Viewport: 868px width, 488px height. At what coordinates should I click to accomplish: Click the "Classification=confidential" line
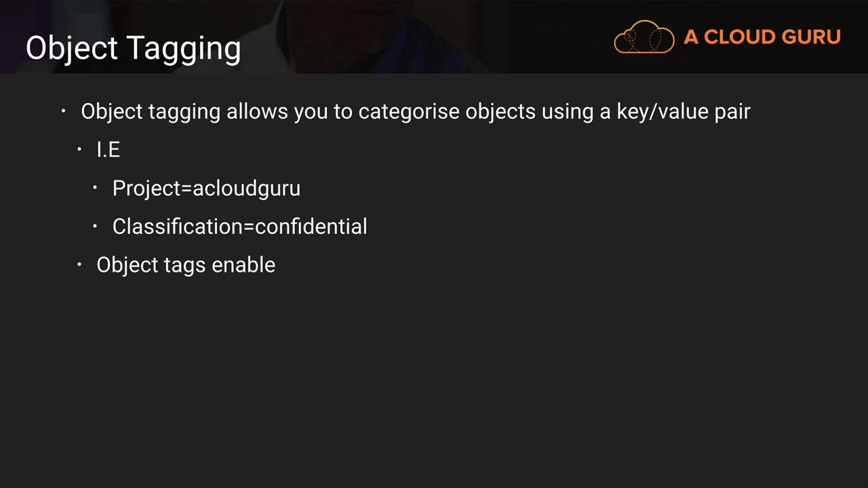[x=239, y=226]
